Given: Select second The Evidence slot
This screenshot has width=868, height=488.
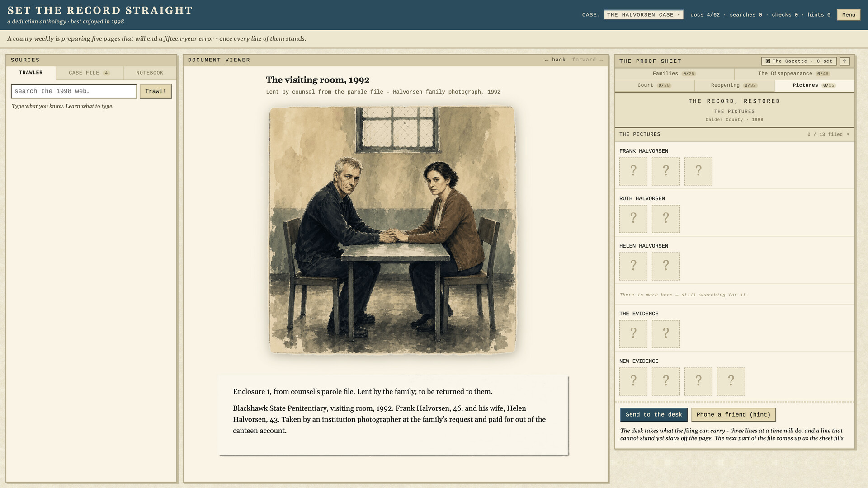Looking at the screenshot, I should coord(665,334).
